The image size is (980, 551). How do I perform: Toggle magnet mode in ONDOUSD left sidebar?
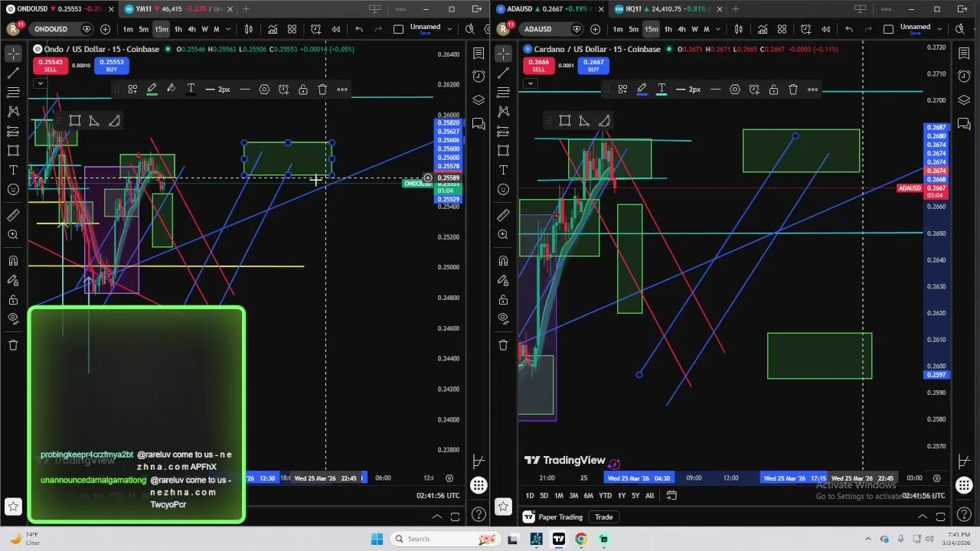coord(13,261)
